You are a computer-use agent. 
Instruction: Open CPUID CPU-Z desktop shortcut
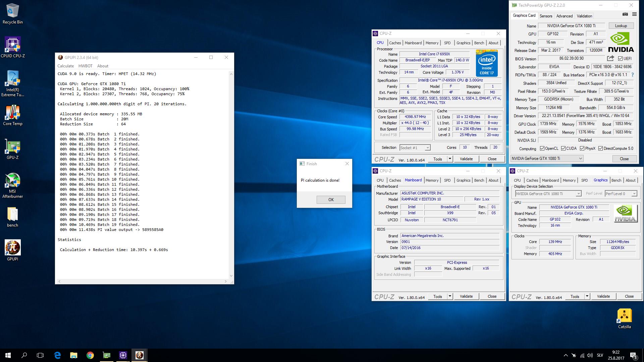pyautogui.click(x=13, y=47)
